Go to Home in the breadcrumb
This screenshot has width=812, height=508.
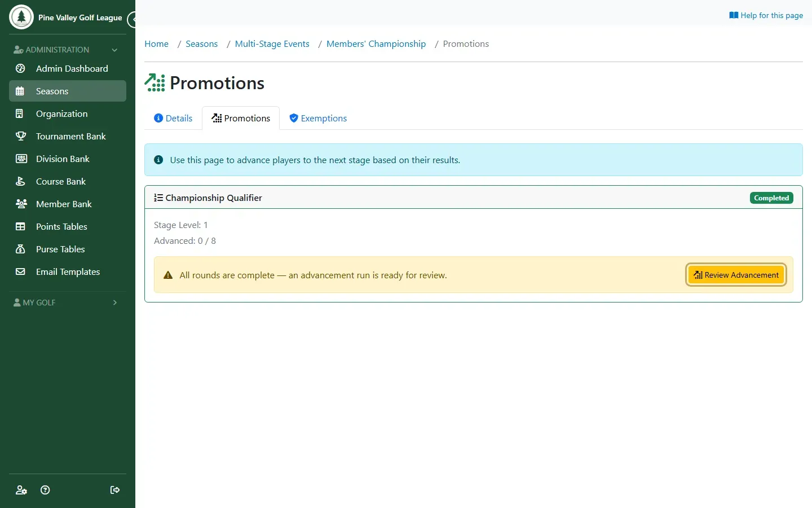[156, 44]
